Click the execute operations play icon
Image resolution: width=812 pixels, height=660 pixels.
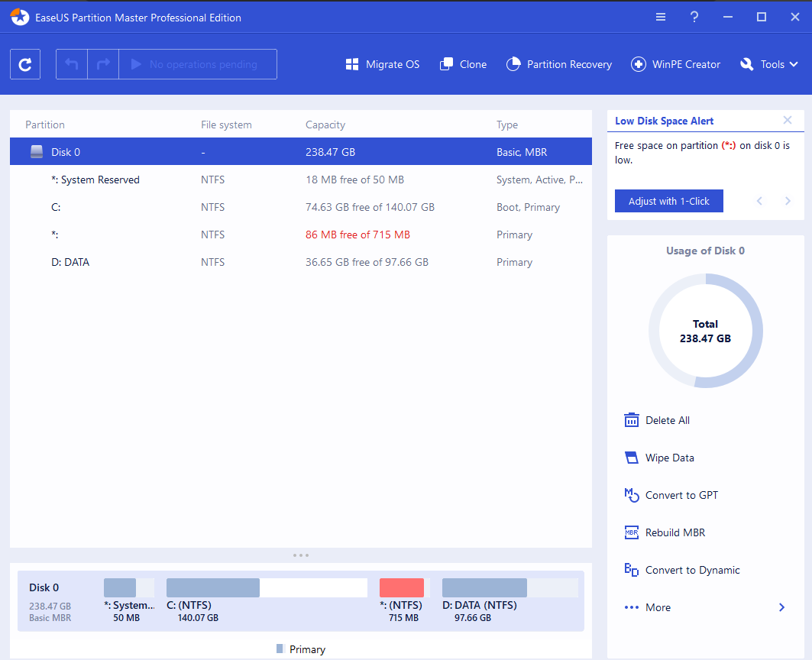[136, 64]
